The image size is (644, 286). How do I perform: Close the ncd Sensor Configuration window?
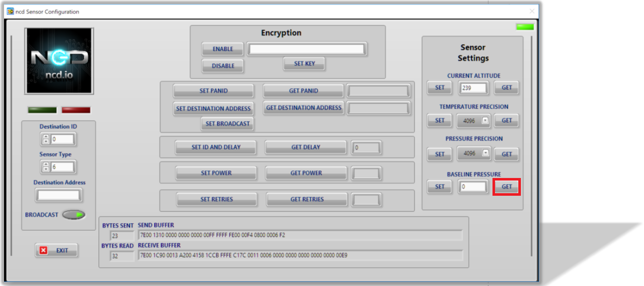(x=532, y=11)
